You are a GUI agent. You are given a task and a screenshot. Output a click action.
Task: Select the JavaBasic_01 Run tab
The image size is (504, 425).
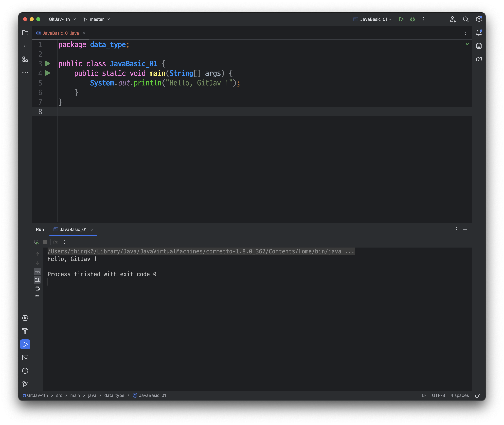(x=73, y=230)
